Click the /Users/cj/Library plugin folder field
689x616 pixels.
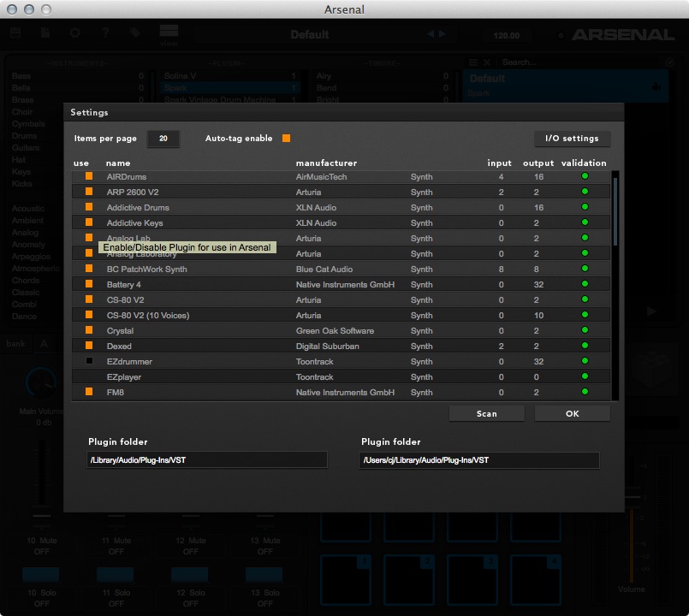(x=478, y=460)
